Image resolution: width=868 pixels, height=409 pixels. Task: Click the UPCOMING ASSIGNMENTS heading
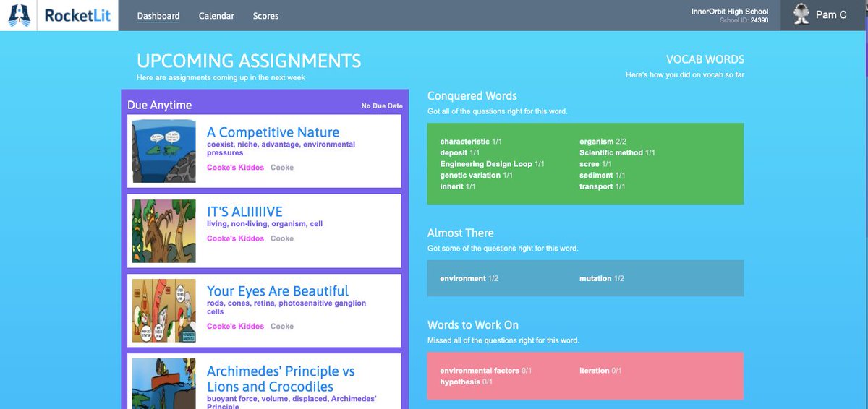click(249, 61)
